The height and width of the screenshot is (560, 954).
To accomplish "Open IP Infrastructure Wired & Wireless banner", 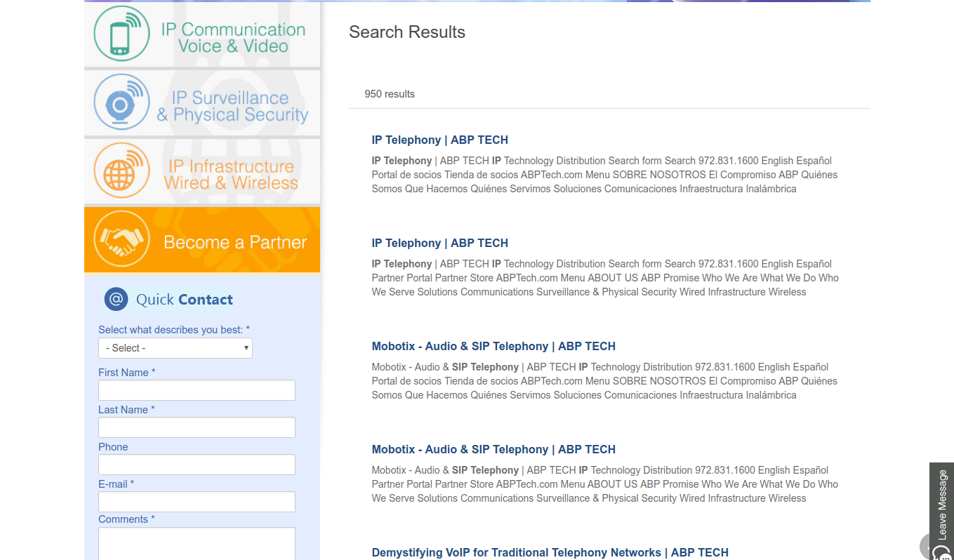I will [202, 171].
